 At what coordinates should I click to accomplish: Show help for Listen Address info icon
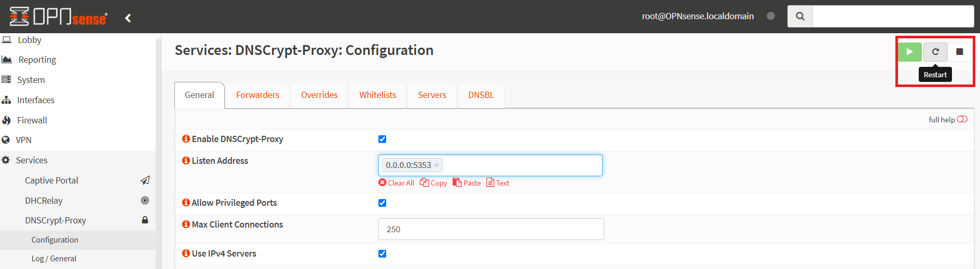186,161
